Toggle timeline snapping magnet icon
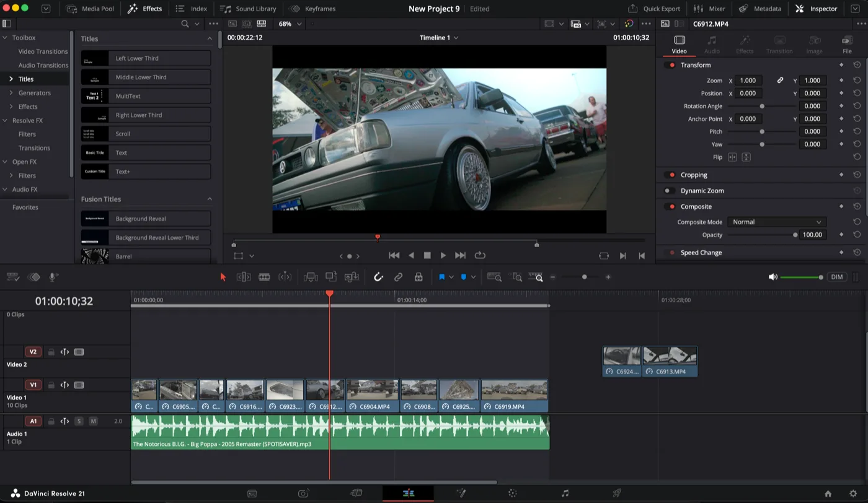 coord(378,277)
